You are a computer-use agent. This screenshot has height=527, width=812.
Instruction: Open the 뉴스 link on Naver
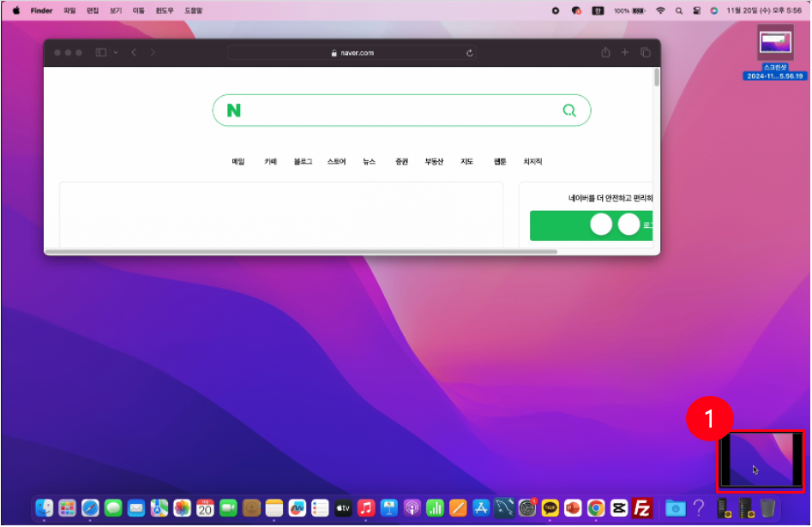pos(369,161)
